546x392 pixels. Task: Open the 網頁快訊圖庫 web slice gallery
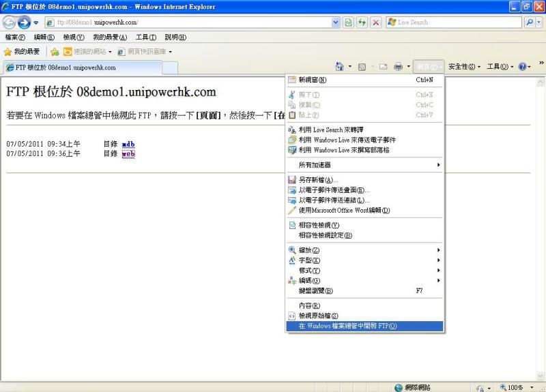[145, 52]
